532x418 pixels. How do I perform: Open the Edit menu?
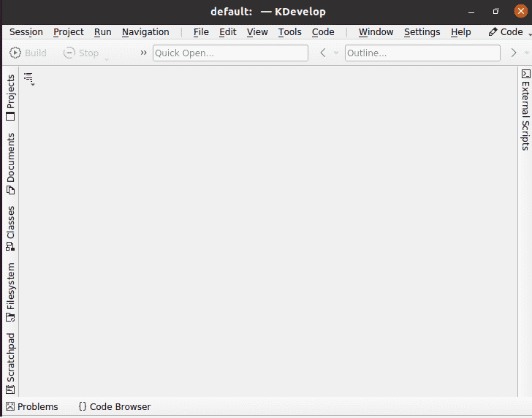(x=227, y=32)
